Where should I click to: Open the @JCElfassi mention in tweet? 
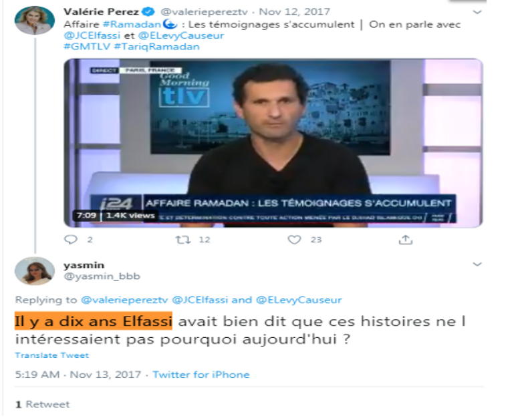pos(92,35)
